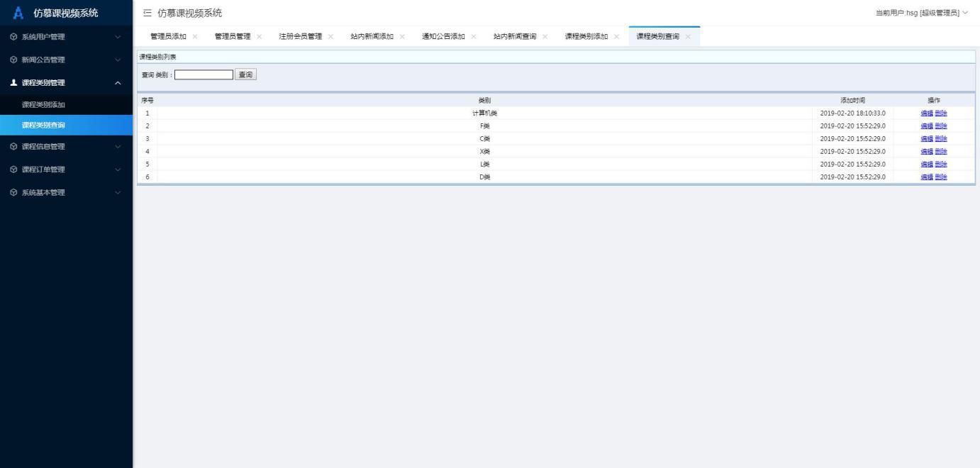
Task: Expand 系统基本管理 menu chevron
Action: click(118, 193)
